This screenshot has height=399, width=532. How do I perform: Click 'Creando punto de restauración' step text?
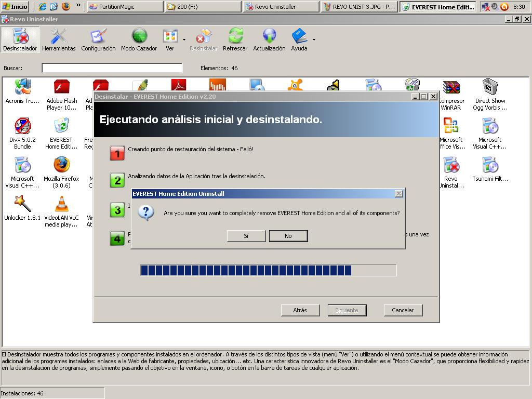(x=191, y=149)
